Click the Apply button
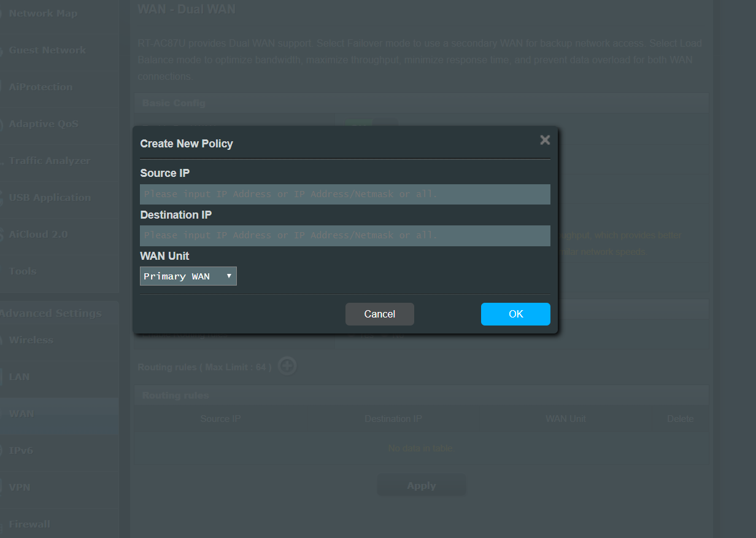The width and height of the screenshot is (756, 538). pyautogui.click(x=422, y=486)
